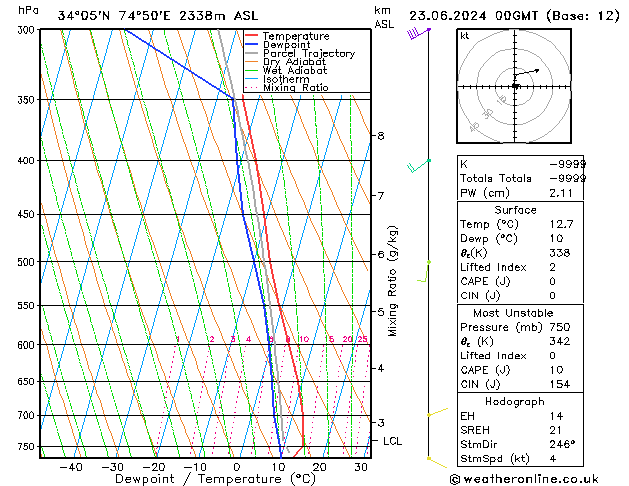Viewport: 629px width, 486px height.
Task: Select the Wet Adiabat legend entry
Action: pyautogui.click(x=286, y=71)
